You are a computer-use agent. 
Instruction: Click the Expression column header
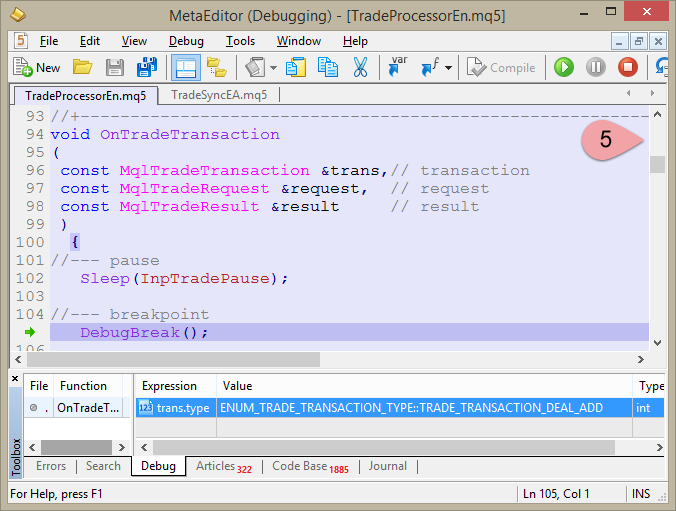tap(175, 386)
